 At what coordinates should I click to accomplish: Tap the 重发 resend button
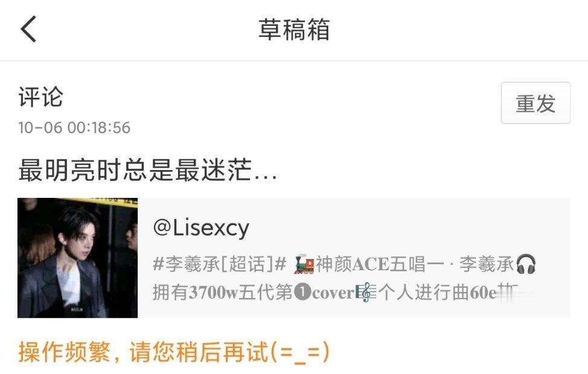click(535, 103)
